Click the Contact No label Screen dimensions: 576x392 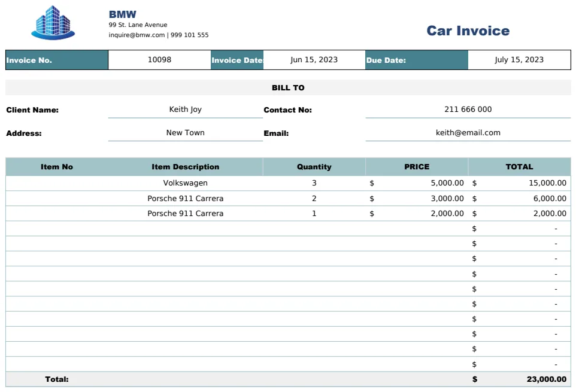pos(287,110)
